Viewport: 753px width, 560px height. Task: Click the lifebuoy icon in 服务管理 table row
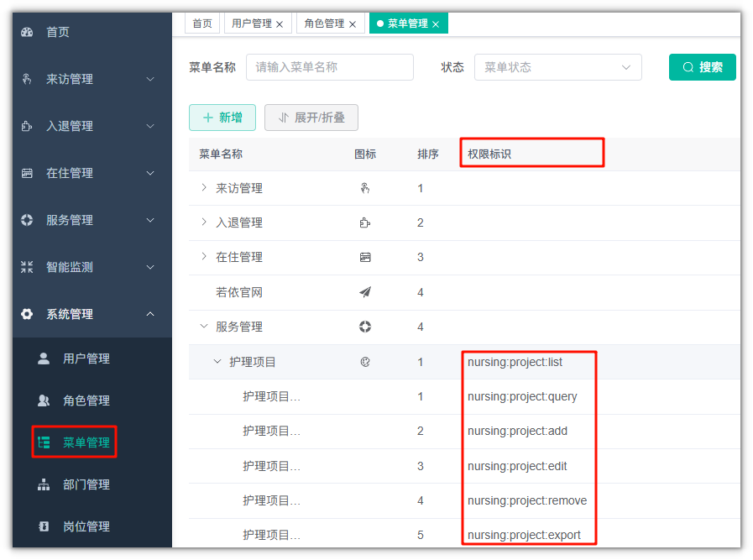click(365, 327)
